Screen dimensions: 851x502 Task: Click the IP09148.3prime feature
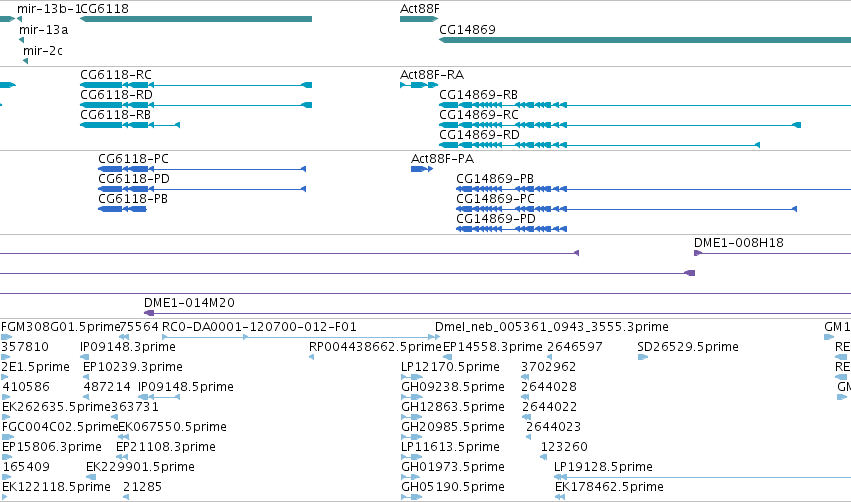pyautogui.click(x=85, y=357)
